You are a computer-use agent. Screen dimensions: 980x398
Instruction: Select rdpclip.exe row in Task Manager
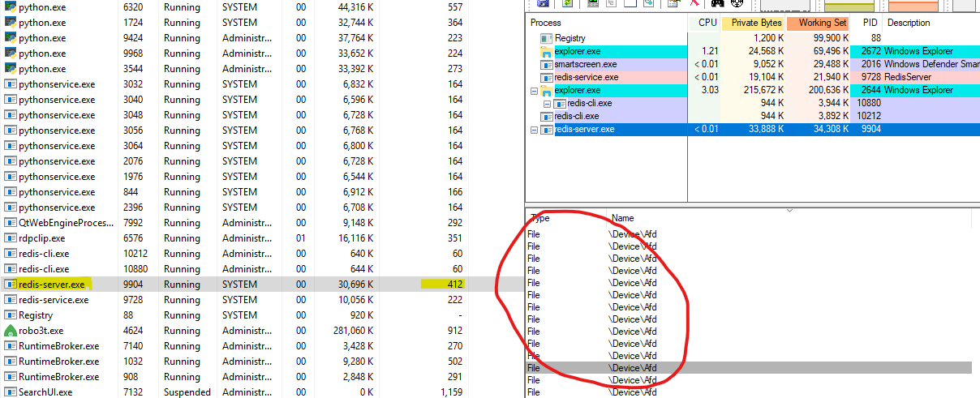pos(261,238)
